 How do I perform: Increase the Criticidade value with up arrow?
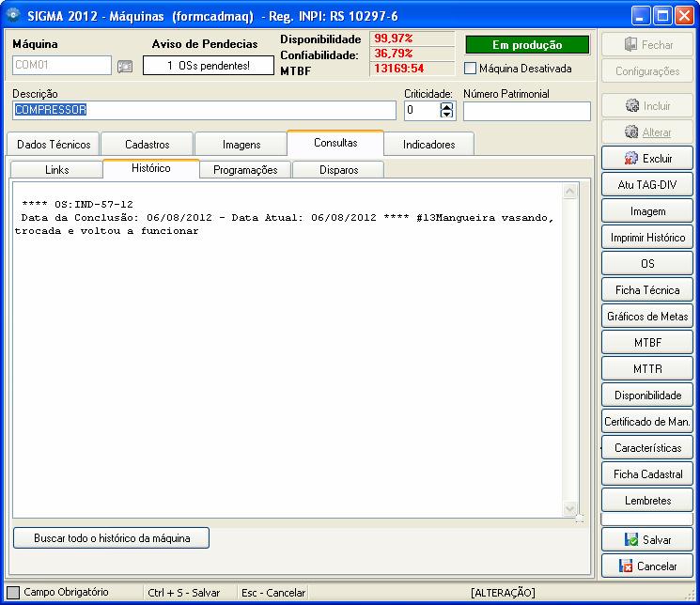(x=446, y=106)
